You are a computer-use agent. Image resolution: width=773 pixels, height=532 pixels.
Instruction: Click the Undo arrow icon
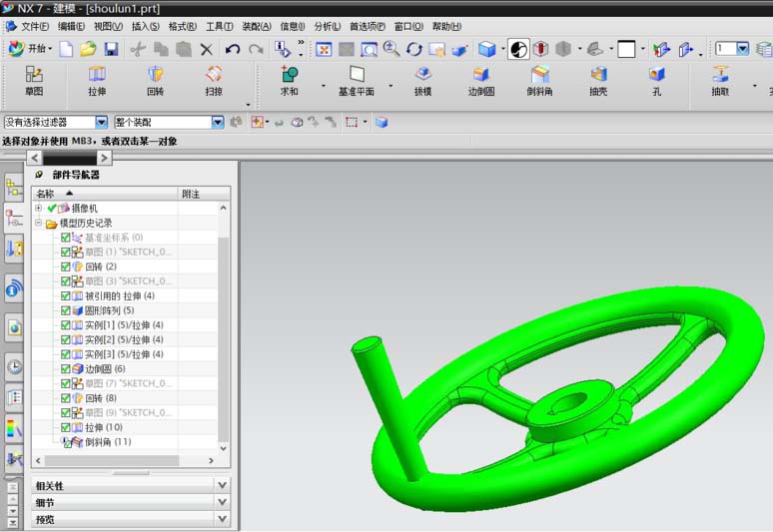[232, 49]
